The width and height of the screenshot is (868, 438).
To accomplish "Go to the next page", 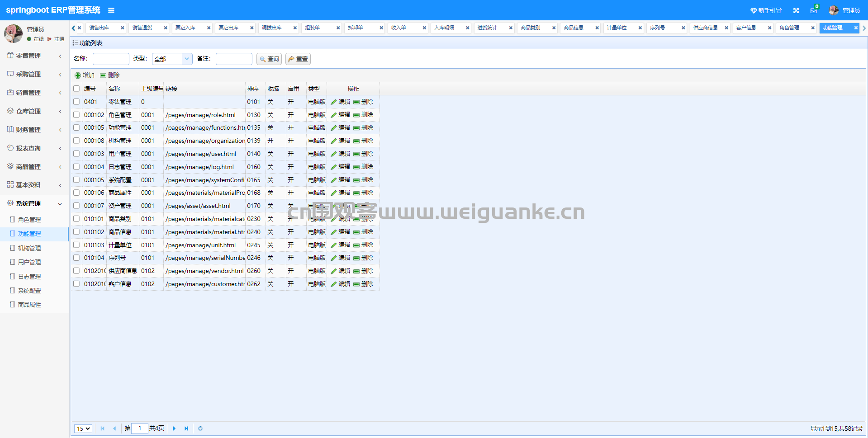I will point(174,429).
